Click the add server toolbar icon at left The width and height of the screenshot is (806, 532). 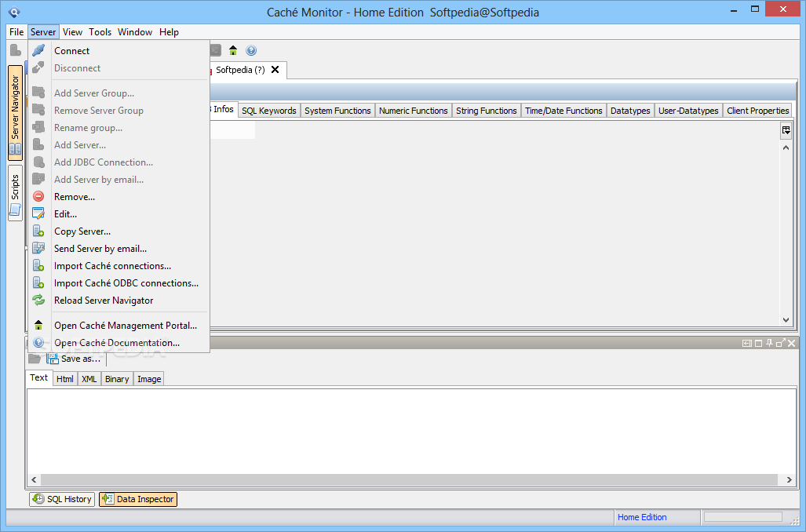pyautogui.click(x=16, y=50)
